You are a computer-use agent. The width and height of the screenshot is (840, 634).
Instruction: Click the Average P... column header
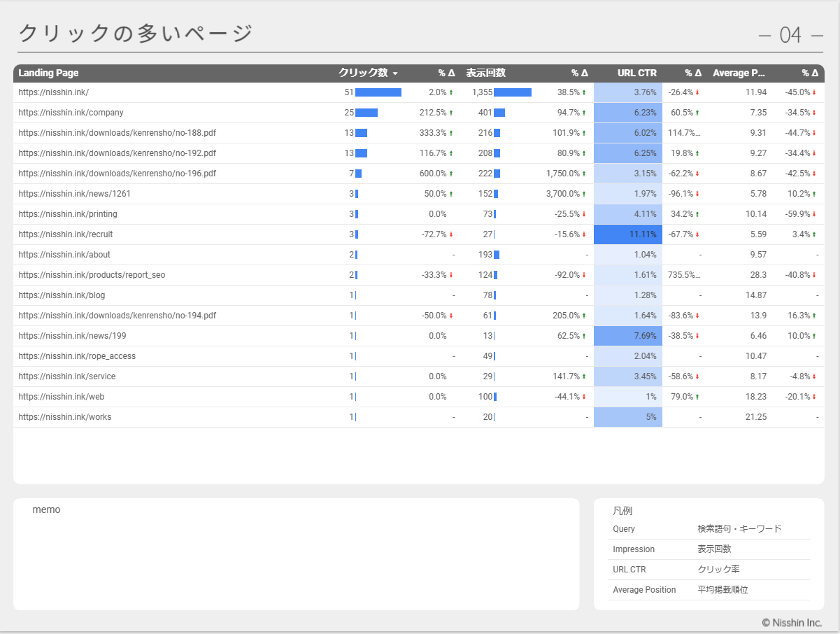pyautogui.click(x=739, y=73)
